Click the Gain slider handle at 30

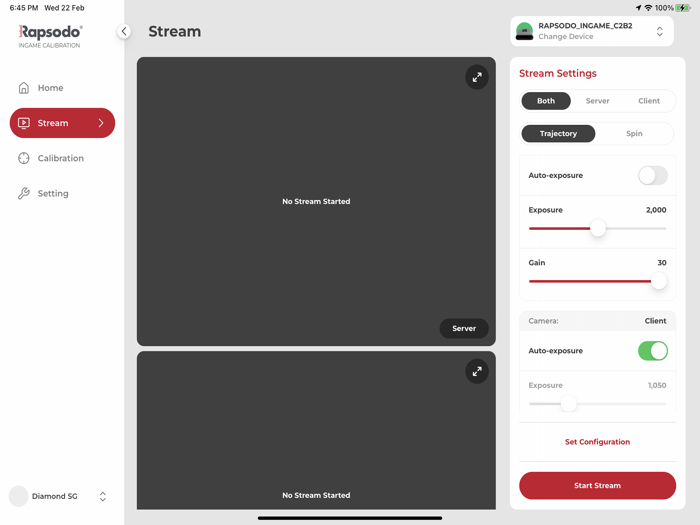click(658, 281)
